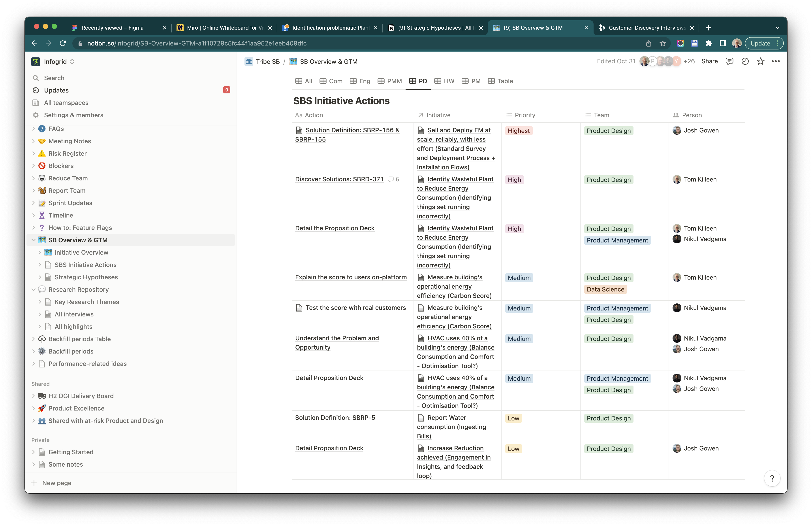The height and width of the screenshot is (526, 812).
Task: Open the Infogrid workspace switcher
Action: [x=53, y=62]
